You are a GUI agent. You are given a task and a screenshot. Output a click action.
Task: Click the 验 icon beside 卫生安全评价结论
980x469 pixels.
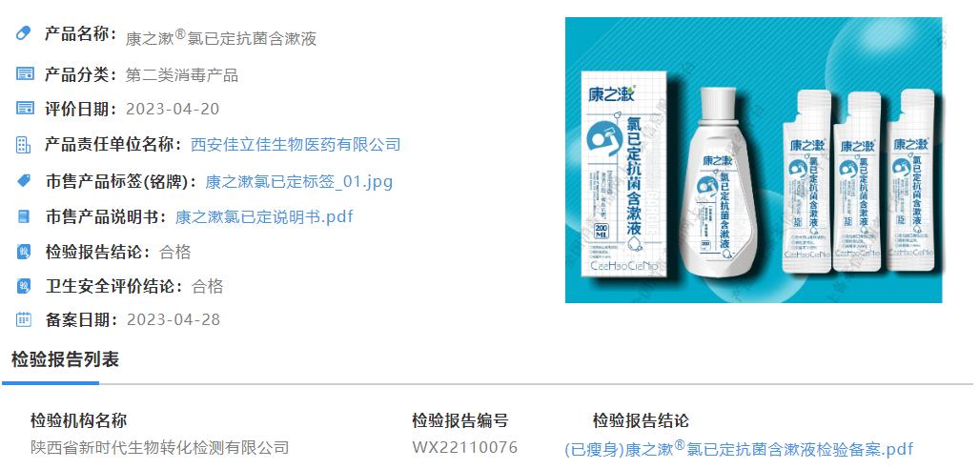(24, 286)
